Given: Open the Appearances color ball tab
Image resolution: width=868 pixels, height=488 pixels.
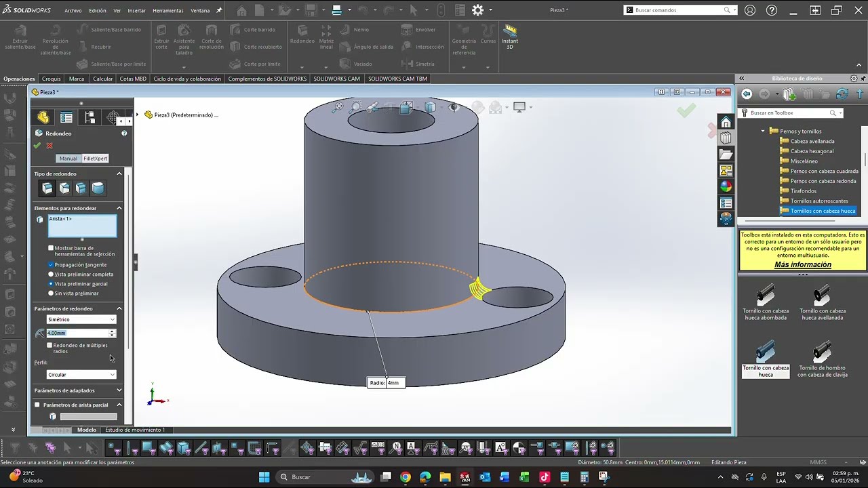Looking at the screenshot, I should pos(726,186).
